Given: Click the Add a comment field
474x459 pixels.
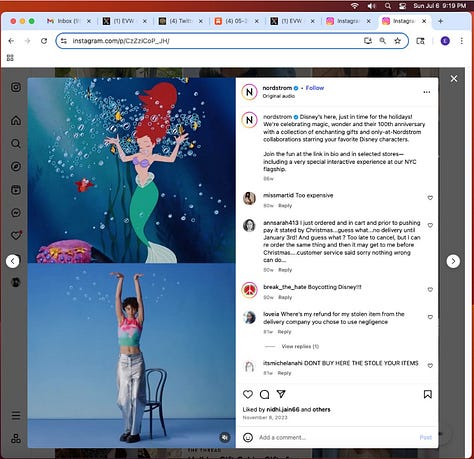Looking at the screenshot, I should click(337, 437).
